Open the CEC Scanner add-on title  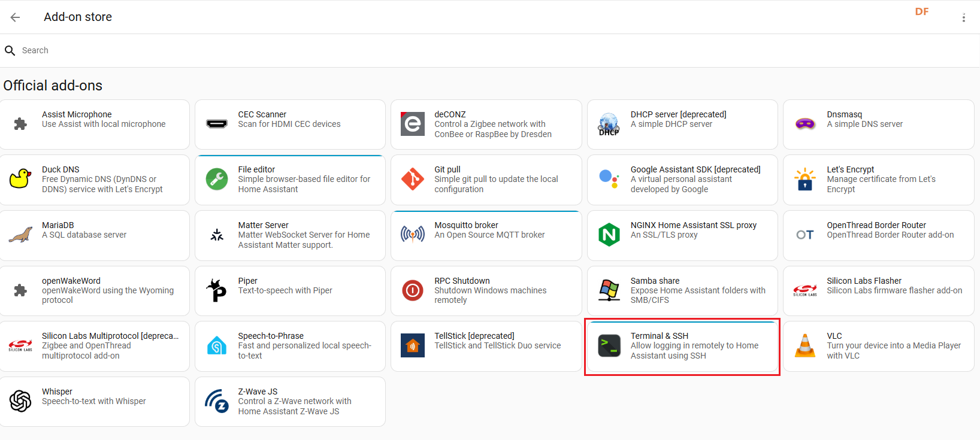tap(262, 114)
